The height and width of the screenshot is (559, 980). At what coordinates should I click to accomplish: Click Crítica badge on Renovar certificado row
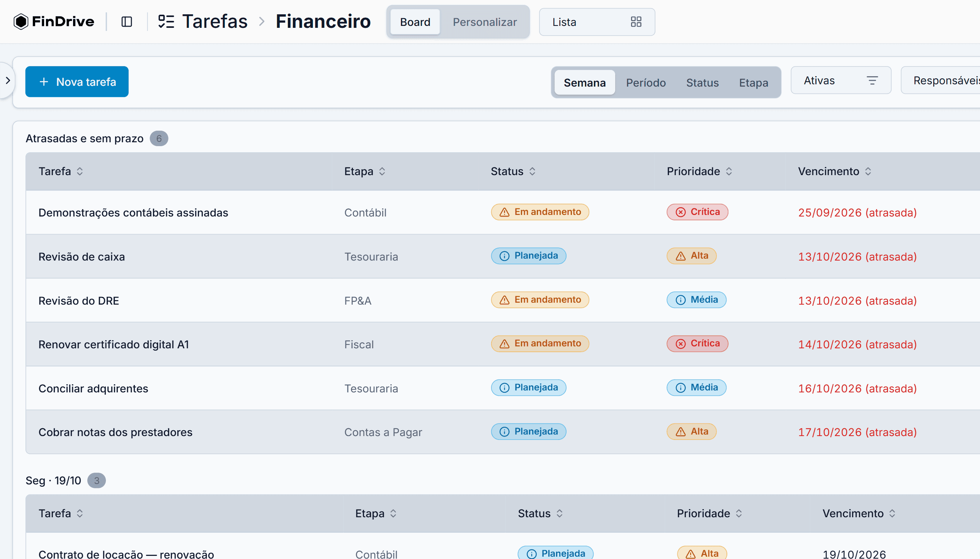[x=697, y=344]
